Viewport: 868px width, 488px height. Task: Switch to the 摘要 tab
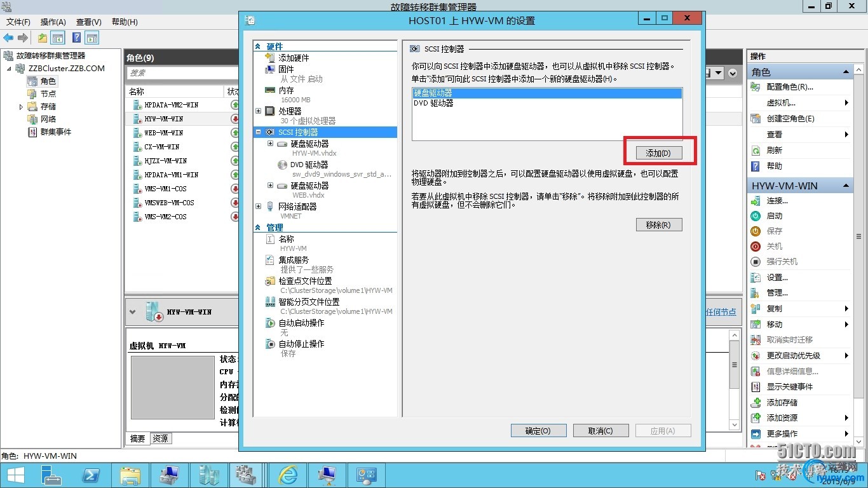tap(138, 438)
